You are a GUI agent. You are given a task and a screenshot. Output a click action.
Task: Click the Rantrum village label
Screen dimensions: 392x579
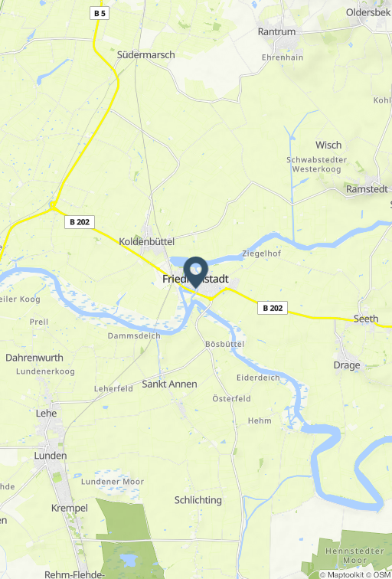pos(277,31)
